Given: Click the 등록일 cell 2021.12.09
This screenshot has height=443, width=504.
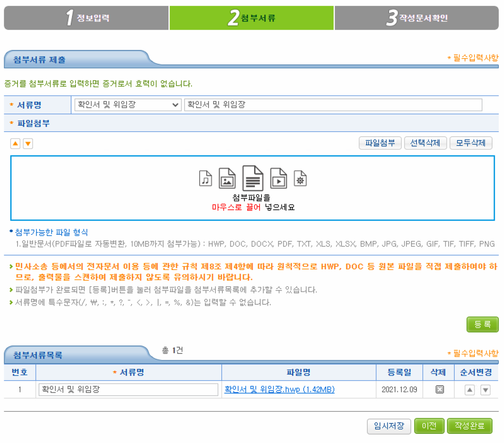Looking at the screenshot, I should [400, 389].
